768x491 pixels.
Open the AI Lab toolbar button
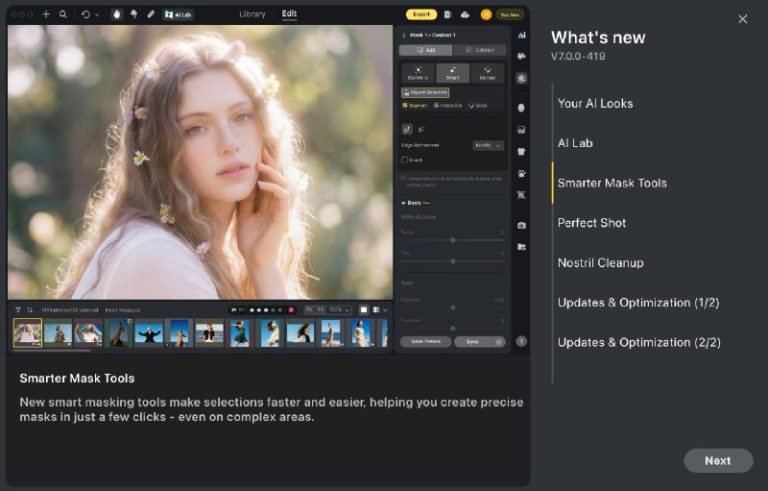[x=178, y=15]
